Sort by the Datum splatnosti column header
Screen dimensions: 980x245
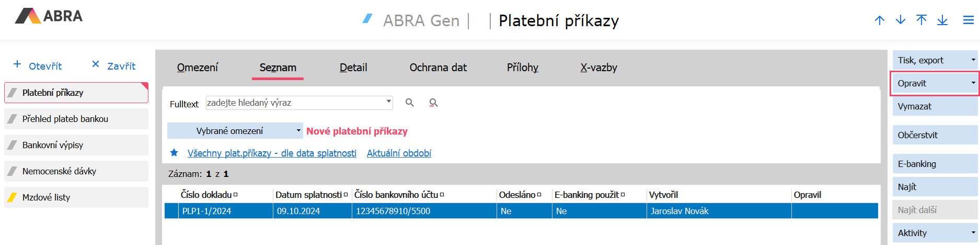pyautogui.click(x=308, y=195)
